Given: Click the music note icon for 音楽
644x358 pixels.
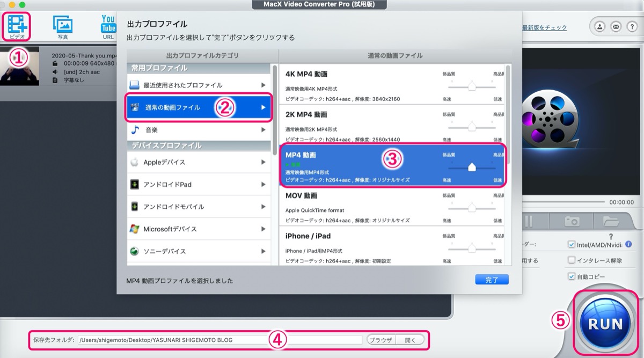Looking at the screenshot, I should click(135, 130).
